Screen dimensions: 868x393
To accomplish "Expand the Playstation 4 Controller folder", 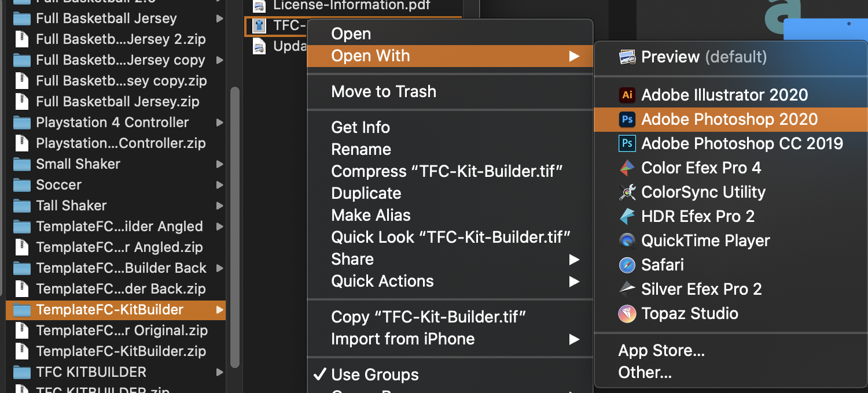I will (x=112, y=122).
